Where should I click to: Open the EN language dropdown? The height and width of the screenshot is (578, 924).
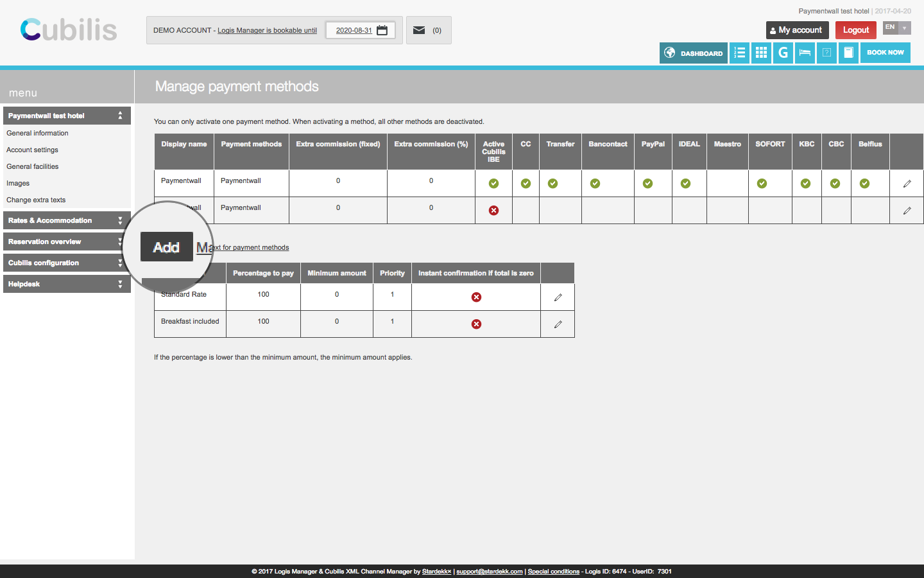point(896,28)
